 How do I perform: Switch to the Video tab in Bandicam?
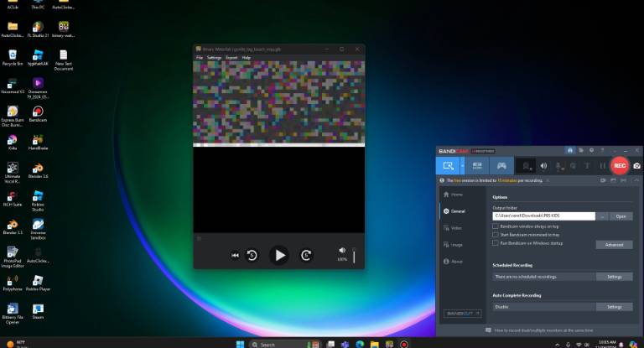pyautogui.click(x=453, y=228)
